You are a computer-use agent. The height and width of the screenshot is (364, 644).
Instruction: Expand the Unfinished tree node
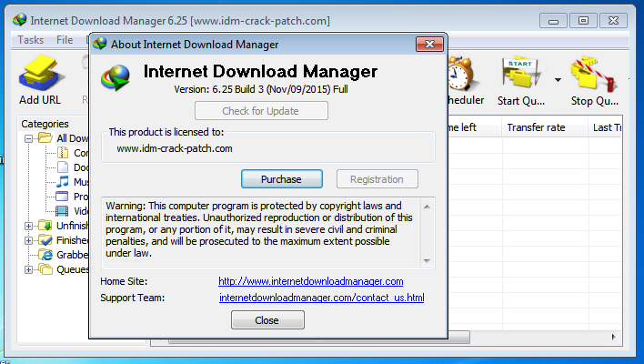[x=28, y=226]
